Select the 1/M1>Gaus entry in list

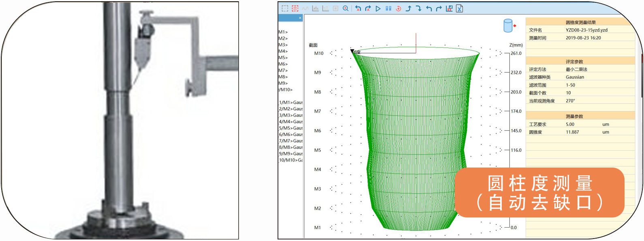(x=291, y=103)
